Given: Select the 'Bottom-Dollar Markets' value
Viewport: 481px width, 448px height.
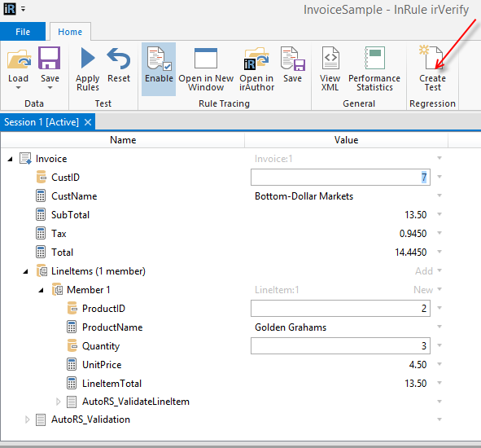Looking at the screenshot, I should pos(304,196).
